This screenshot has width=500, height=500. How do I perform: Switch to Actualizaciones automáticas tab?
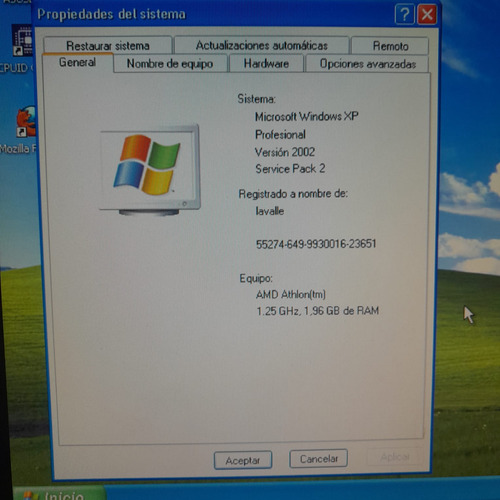coord(262,45)
